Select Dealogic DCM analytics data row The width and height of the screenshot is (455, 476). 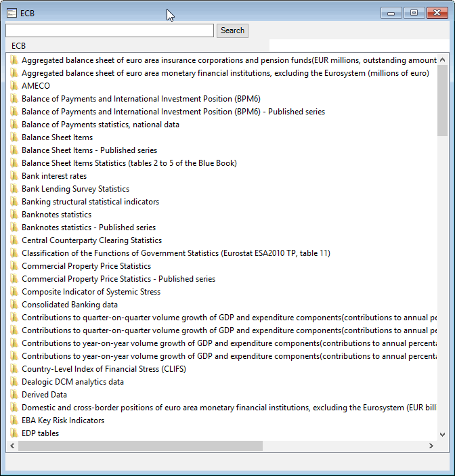[72, 382]
